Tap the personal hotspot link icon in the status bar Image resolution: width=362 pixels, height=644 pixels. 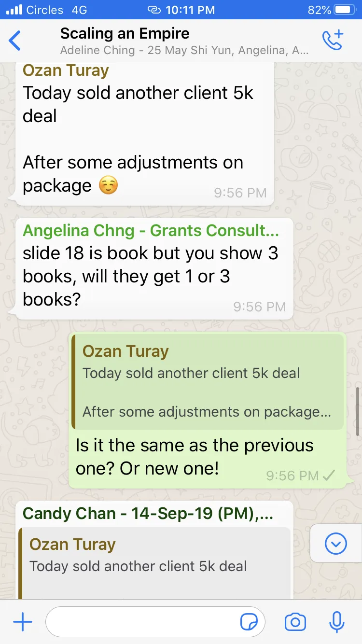(154, 10)
